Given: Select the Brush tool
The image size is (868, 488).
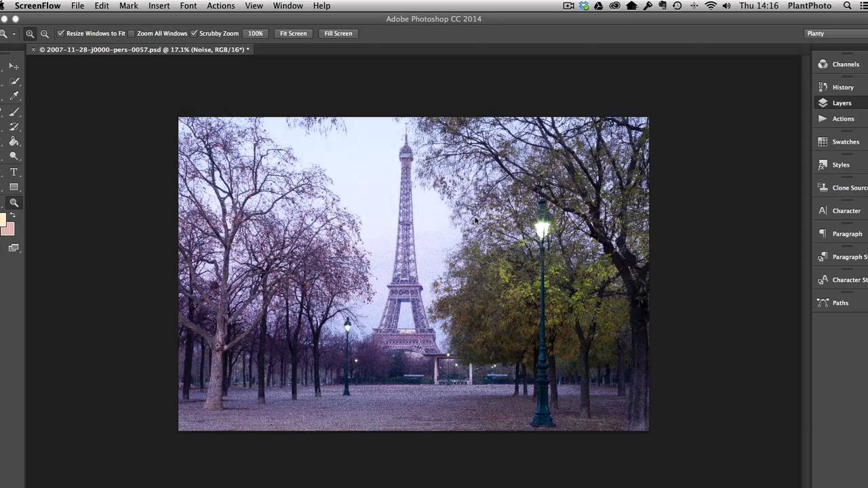Looking at the screenshot, I should (14, 112).
